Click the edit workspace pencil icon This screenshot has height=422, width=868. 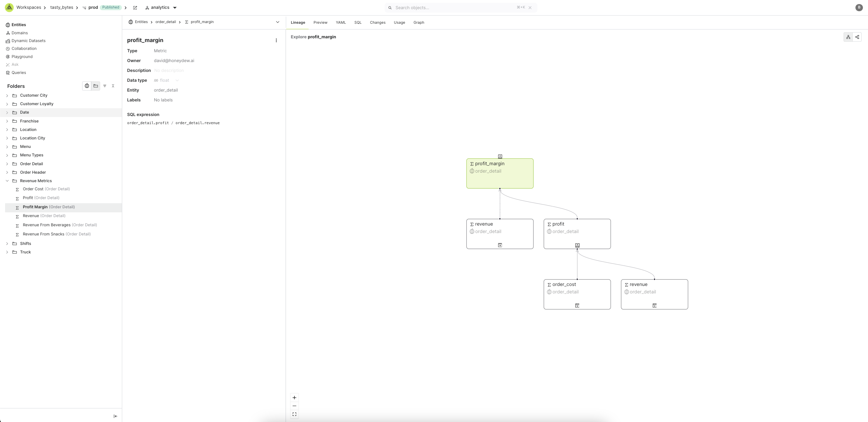[x=135, y=8]
